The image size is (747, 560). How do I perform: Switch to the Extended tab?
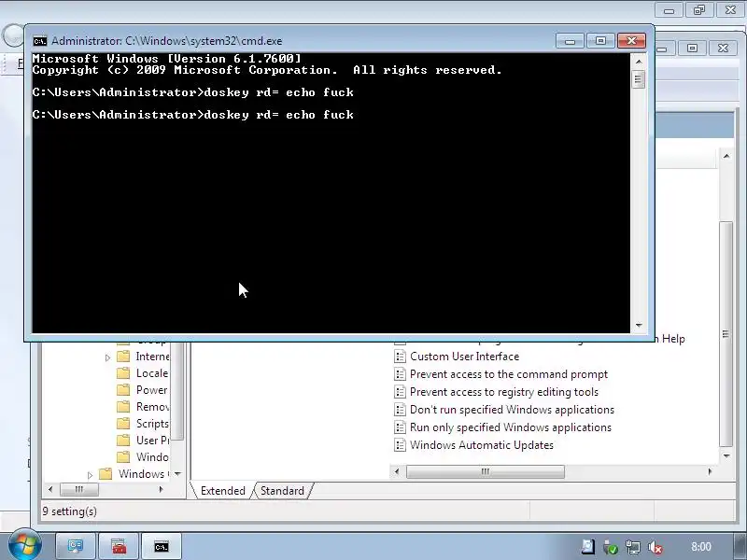(x=222, y=491)
